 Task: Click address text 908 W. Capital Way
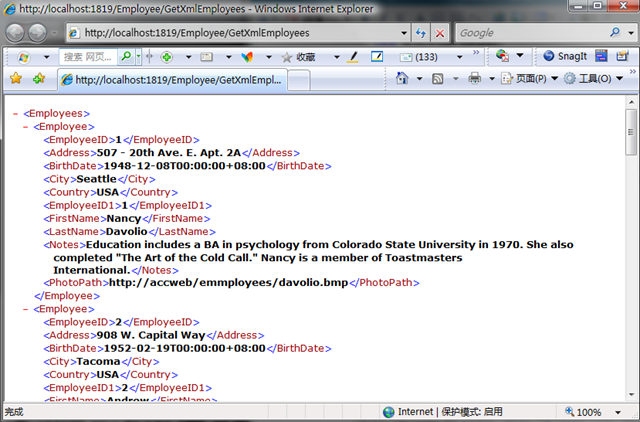[151, 335]
